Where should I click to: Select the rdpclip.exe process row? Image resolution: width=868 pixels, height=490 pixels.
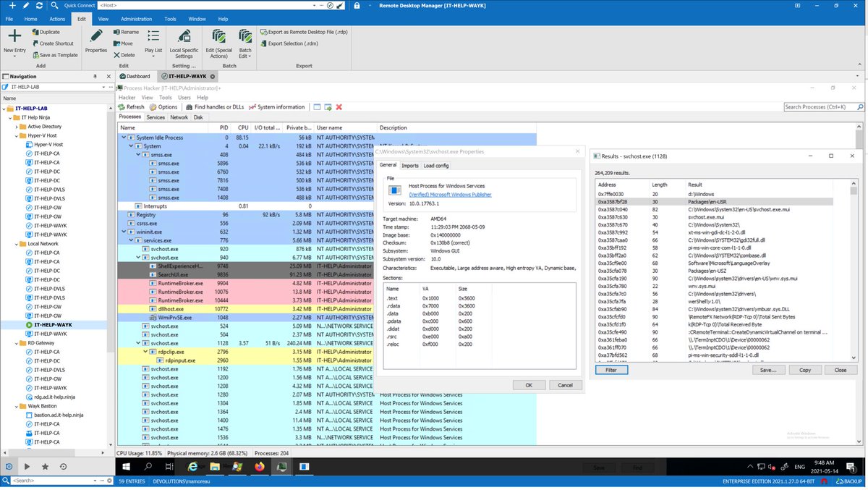328,351
